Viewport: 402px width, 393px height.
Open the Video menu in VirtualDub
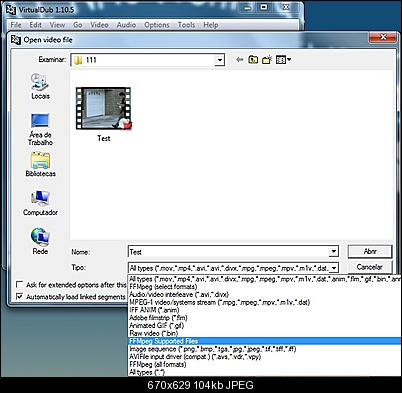(x=99, y=25)
